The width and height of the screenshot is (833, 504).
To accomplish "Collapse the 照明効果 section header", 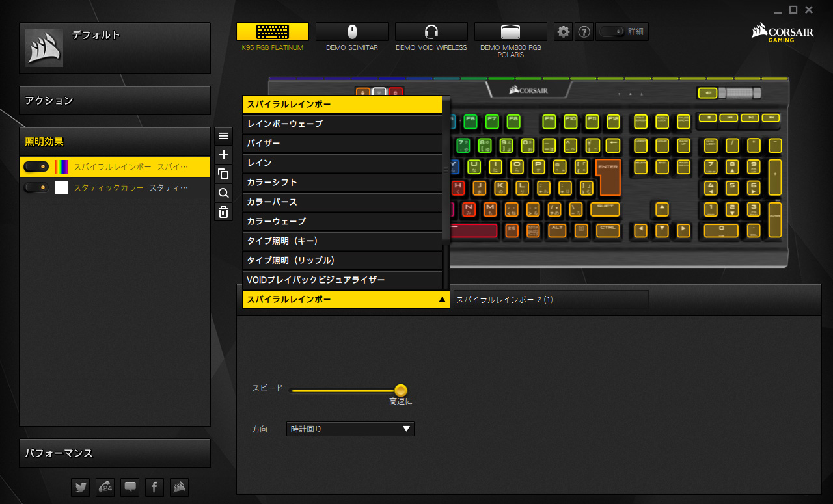I will [115, 142].
